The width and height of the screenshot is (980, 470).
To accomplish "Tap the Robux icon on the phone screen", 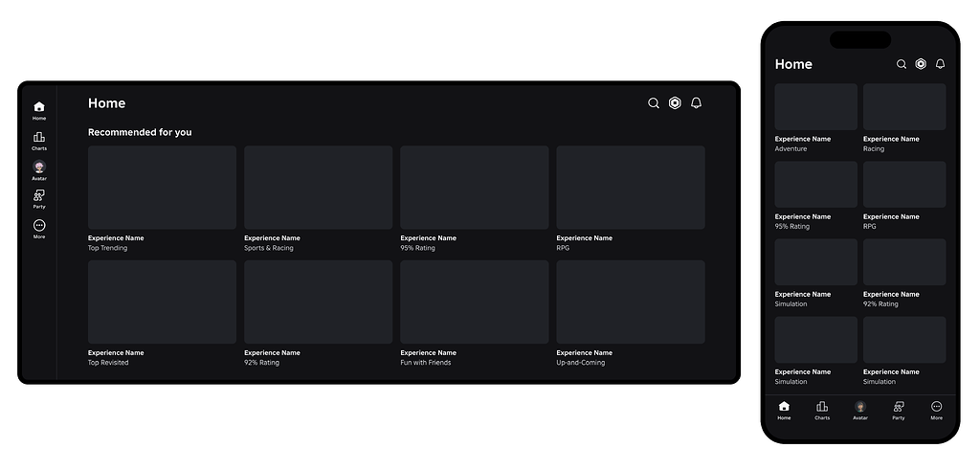I will coord(921,64).
